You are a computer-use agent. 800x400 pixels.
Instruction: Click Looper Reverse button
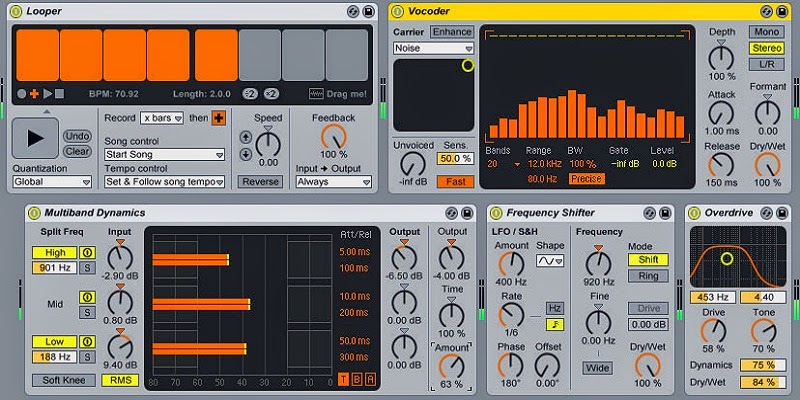(x=260, y=182)
